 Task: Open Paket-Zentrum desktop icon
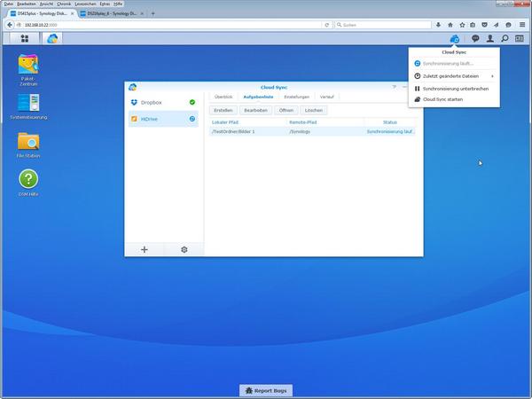coord(28,69)
